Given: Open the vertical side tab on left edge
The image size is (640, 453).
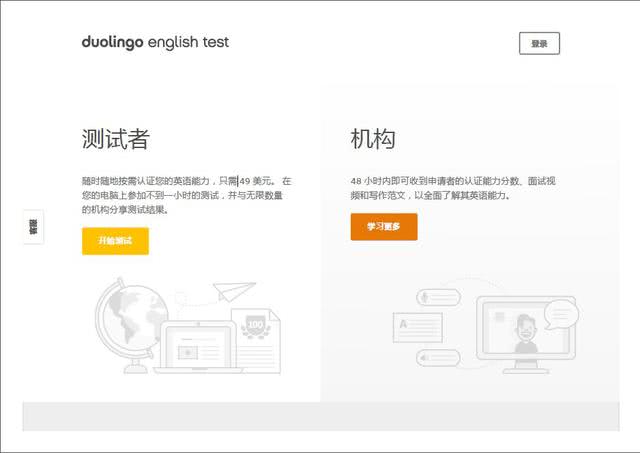Looking at the screenshot, I should pos(33,226).
